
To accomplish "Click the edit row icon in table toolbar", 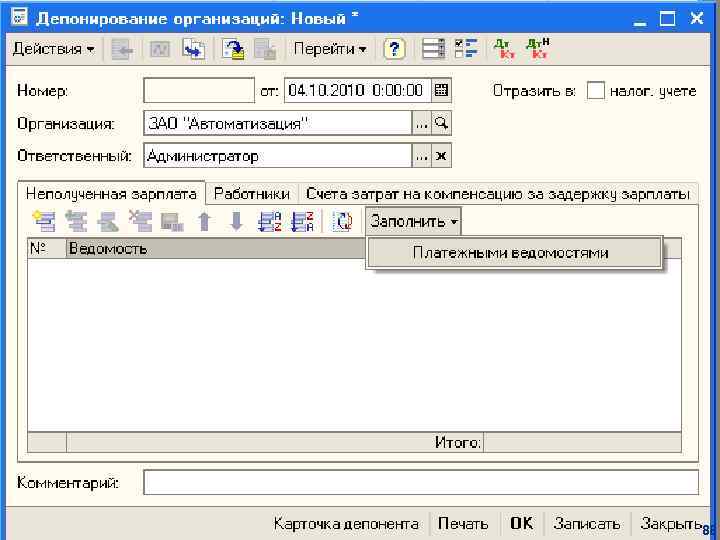I will [108, 221].
